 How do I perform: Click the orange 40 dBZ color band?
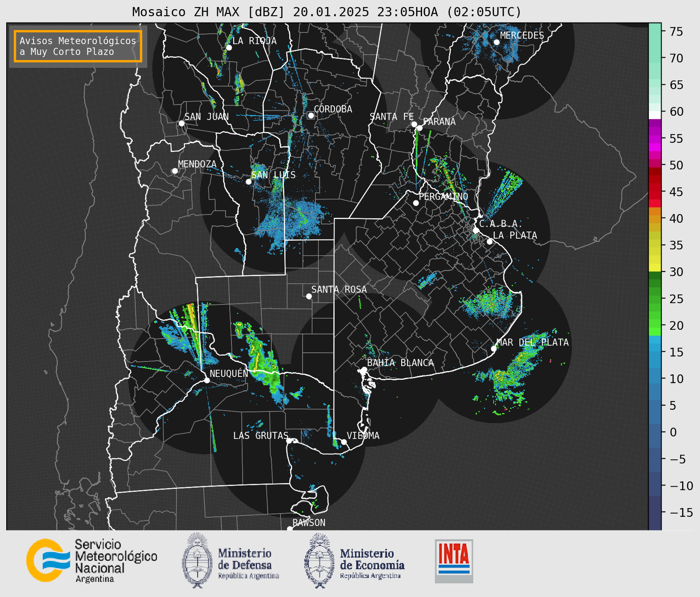[x=655, y=218]
